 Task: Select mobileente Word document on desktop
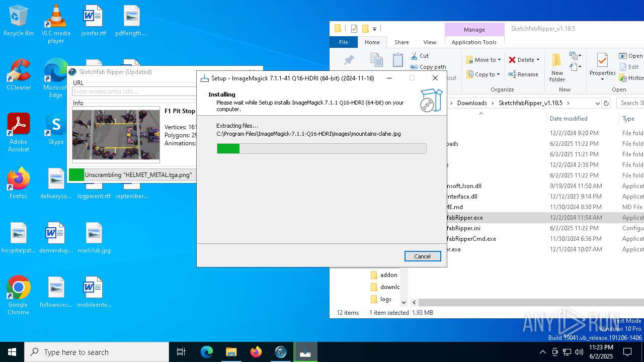tap(94, 292)
